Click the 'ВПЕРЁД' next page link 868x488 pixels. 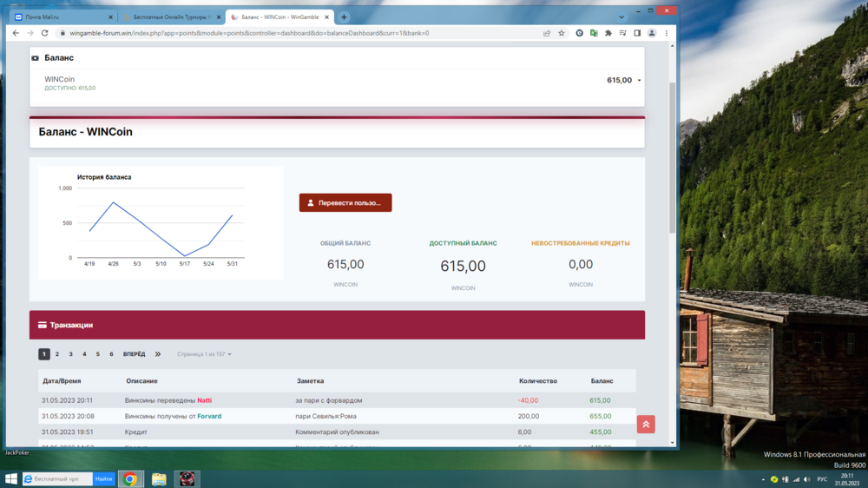(x=134, y=354)
